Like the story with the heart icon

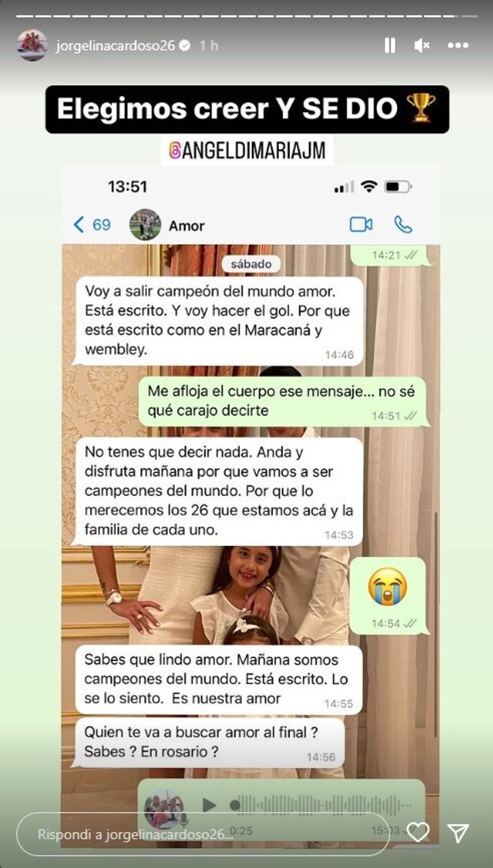418,833
